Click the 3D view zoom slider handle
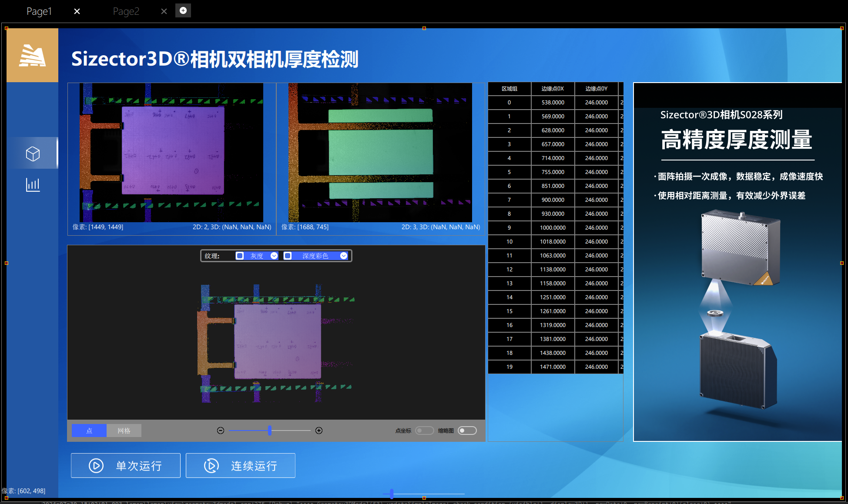The height and width of the screenshot is (504, 848). tap(270, 431)
